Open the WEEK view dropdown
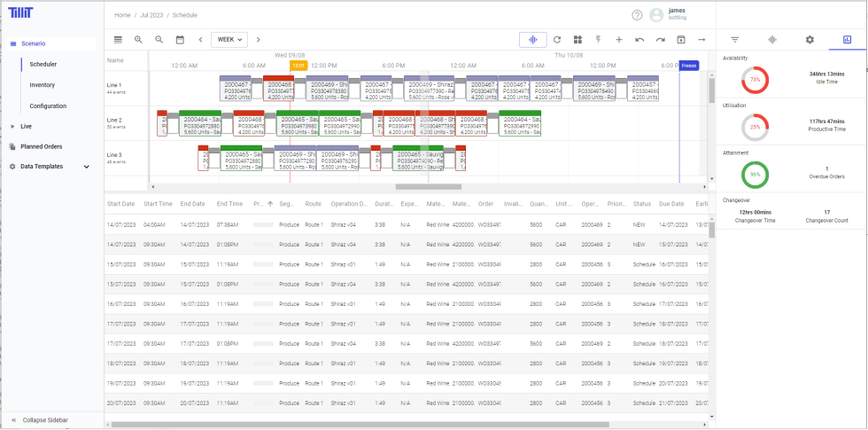The image size is (868, 430). click(229, 40)
